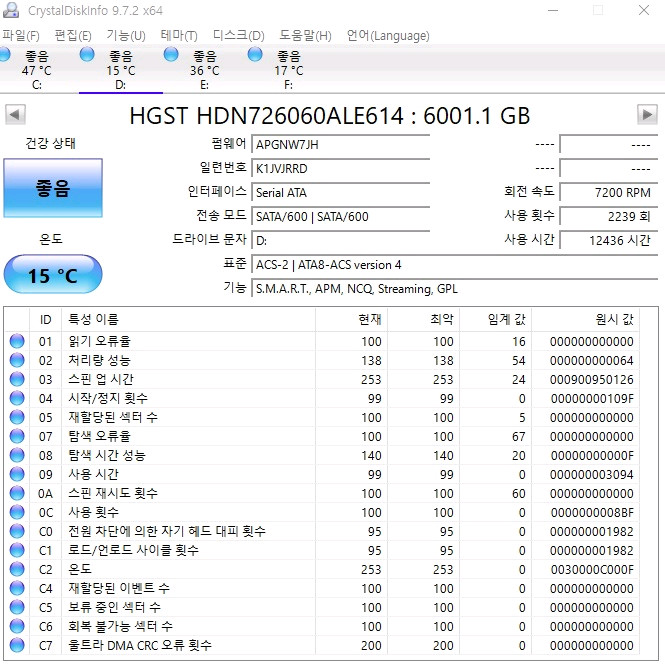Image resolution: width=665 pixels, height=668 pixels.
Task: Select raw value 0000000008BF
Action: tap(592, 513)
